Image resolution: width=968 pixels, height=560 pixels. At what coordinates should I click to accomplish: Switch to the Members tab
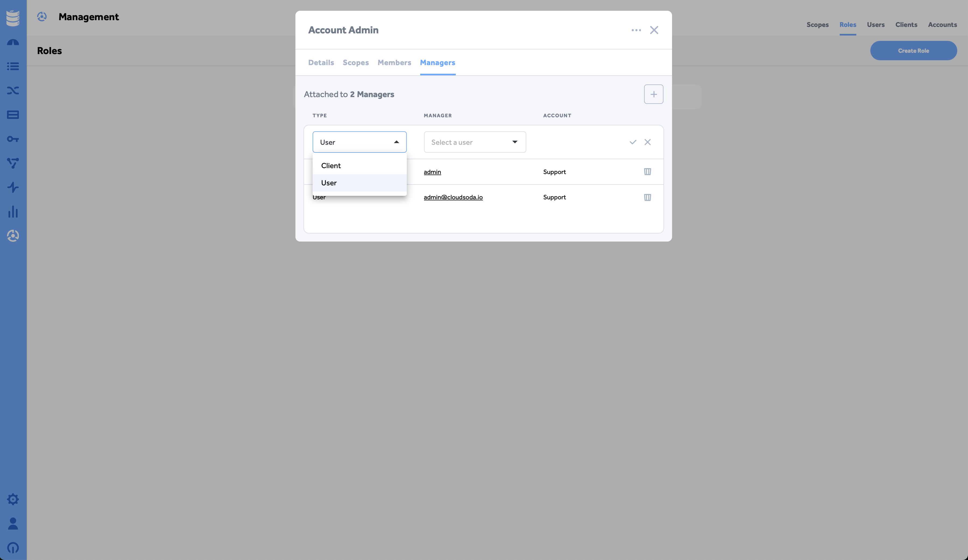(x=394, y=63)
